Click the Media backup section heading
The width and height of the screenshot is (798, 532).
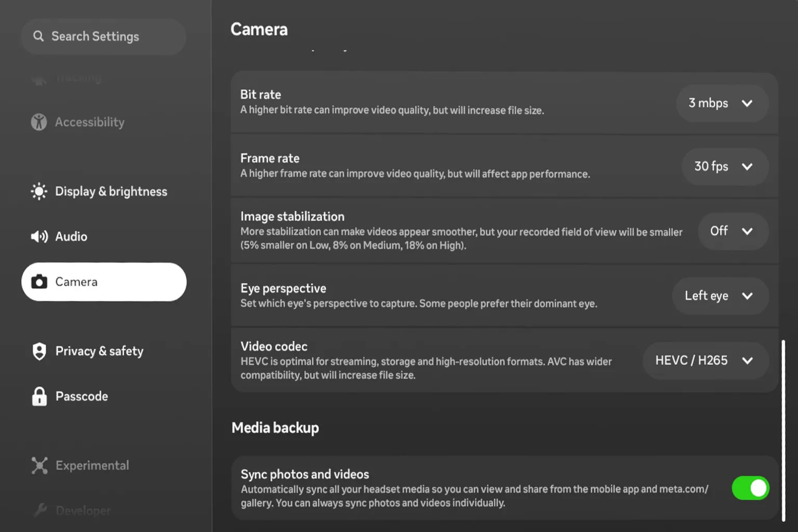(275, 428)
